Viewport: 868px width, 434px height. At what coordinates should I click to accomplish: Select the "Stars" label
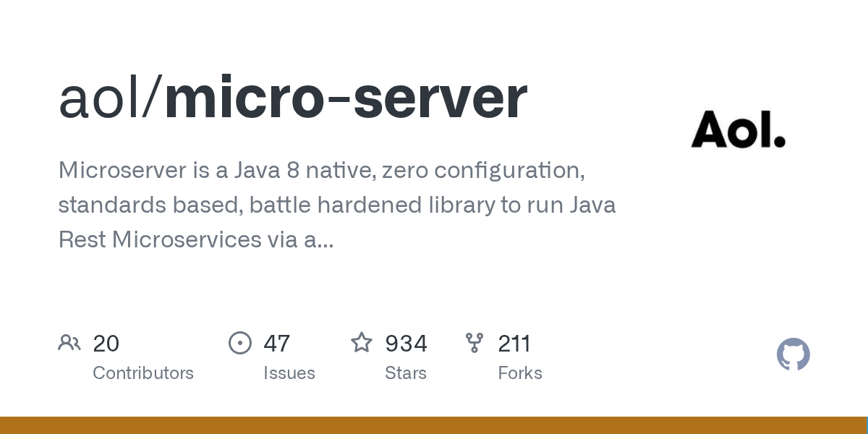(406, 373)
